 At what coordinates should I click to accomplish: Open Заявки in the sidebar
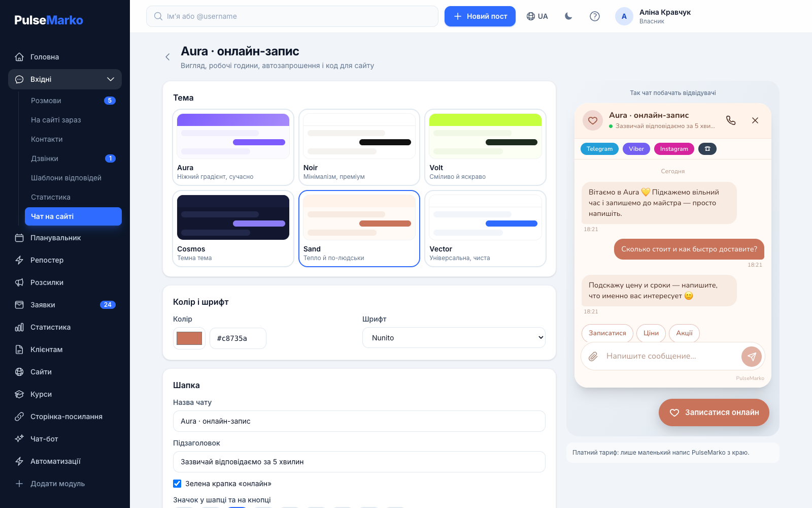65,305
